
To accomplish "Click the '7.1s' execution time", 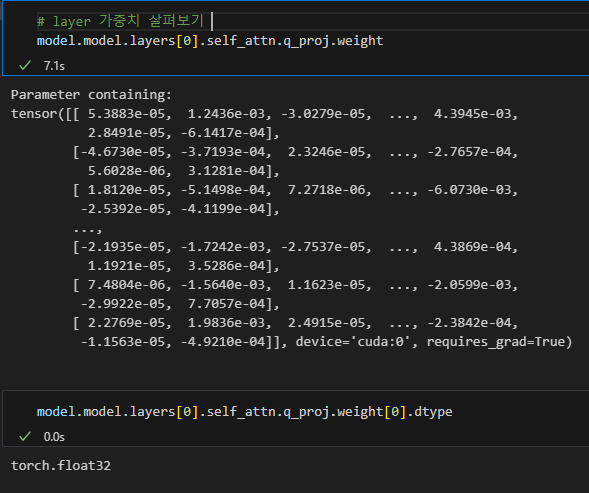I will tap(54, 66).
